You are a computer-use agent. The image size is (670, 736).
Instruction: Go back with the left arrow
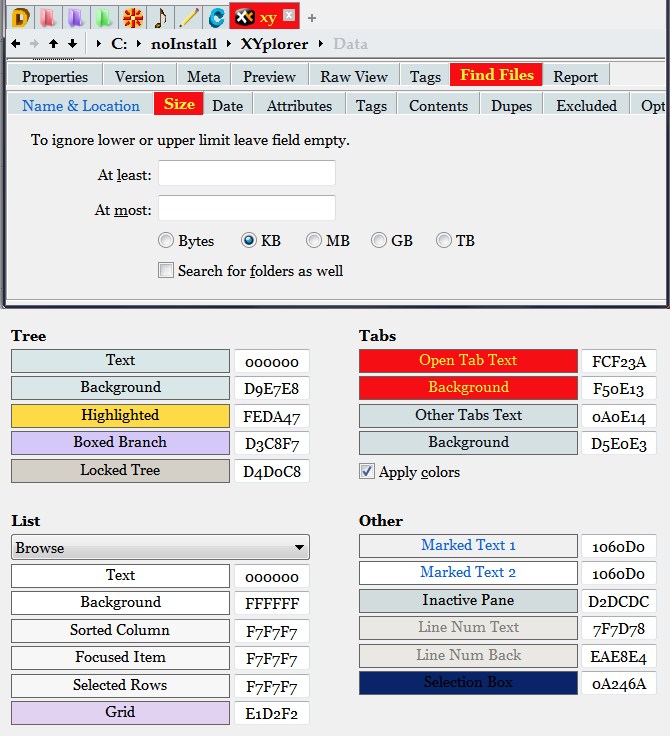(x=15, y=44)
